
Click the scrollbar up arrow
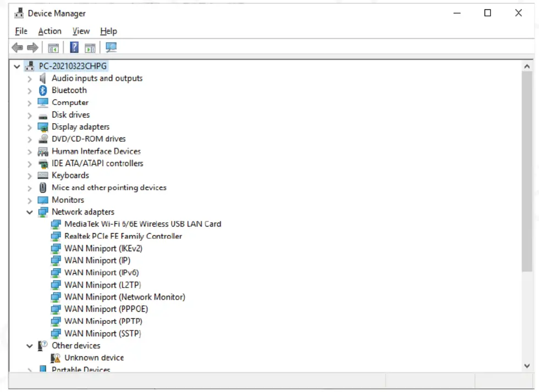(527, 67)
